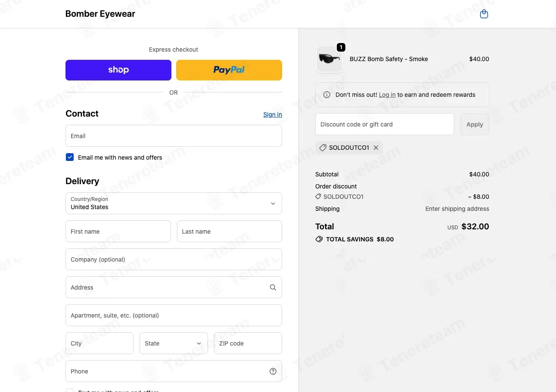Image resolution: width=556 pixels, height=392 pixels.
Task: Click the Sign in link
Action: coord(273,114)
